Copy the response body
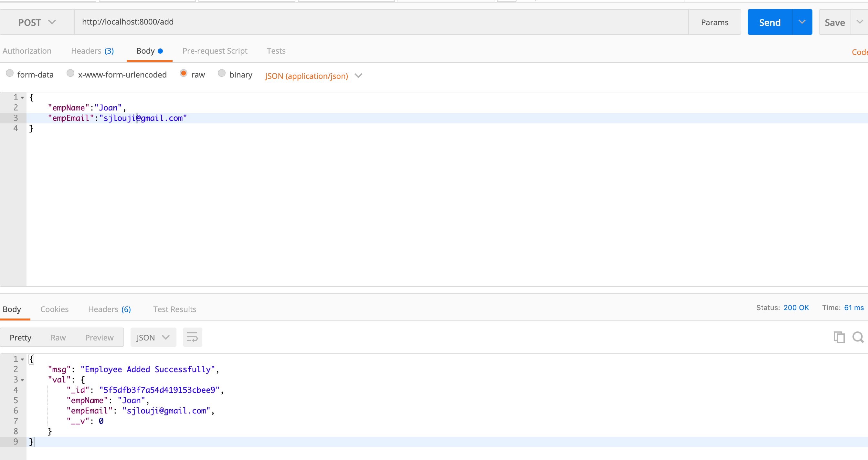The width and height of the screenshot is (868, 460). click(x=839, y=337)
